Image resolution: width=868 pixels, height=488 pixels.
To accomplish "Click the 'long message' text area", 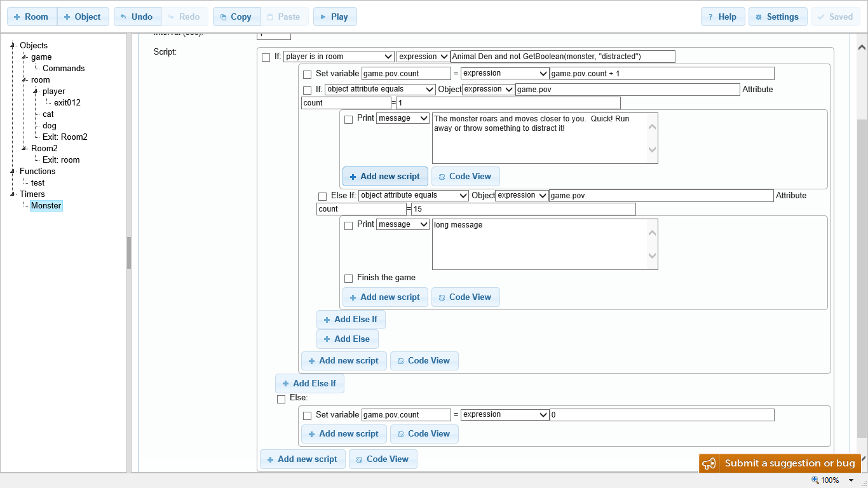I will coord(540,245).
